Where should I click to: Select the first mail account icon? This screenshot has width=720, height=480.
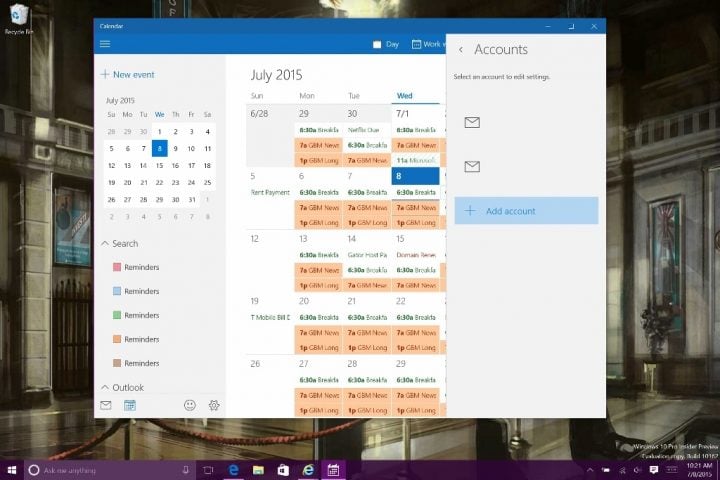(472, 122)
